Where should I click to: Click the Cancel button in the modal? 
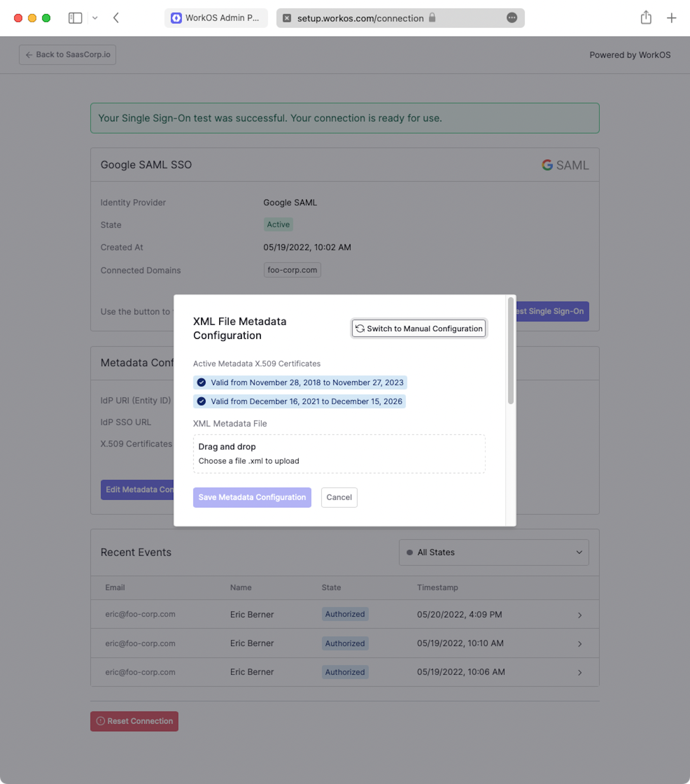tap(339, 497)
